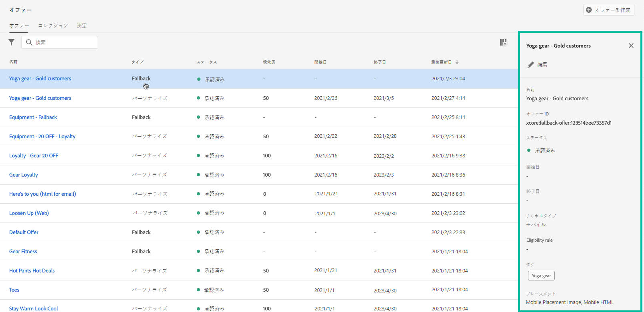Click last updated 2021/2/27 4:14

[448, 98]
